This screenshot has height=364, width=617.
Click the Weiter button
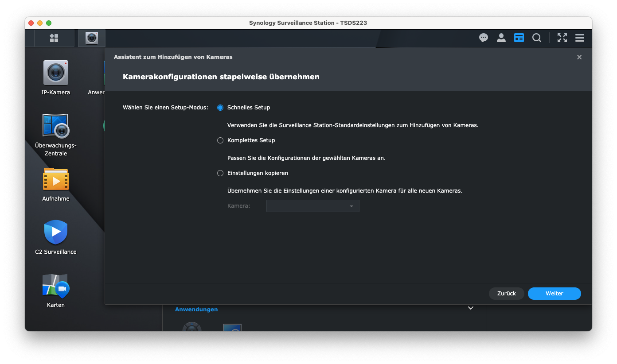[554, 294]
